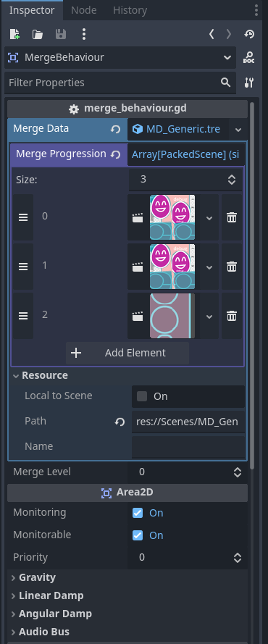Load an existing resource folder icon
268x644 pixels.
pos(38,35)
